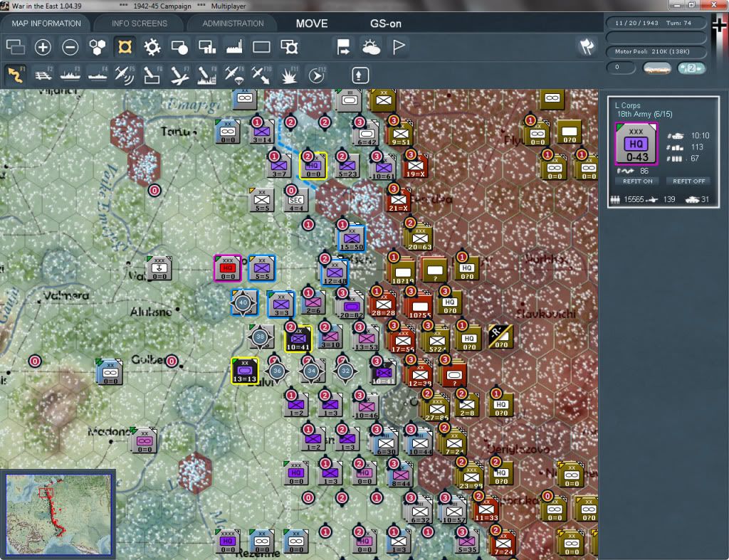This screenshot has width=729, height=560.
Task: Select the F2 rail mode icon
Action: (x=43, y=75)
